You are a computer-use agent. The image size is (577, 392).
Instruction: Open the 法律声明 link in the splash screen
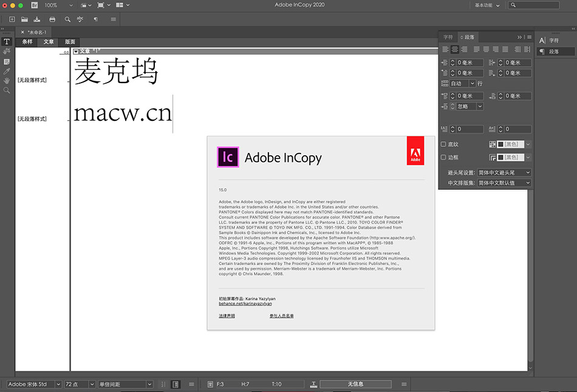[x=227, y=316]
